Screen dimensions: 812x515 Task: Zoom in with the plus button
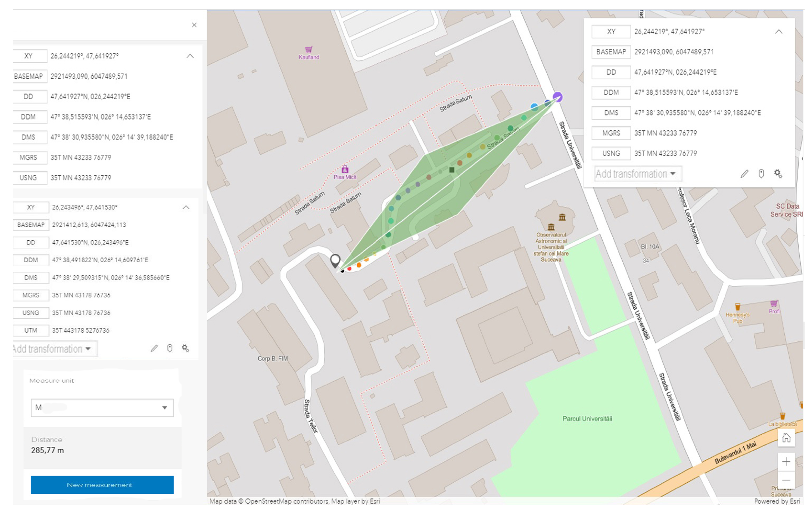786,462
